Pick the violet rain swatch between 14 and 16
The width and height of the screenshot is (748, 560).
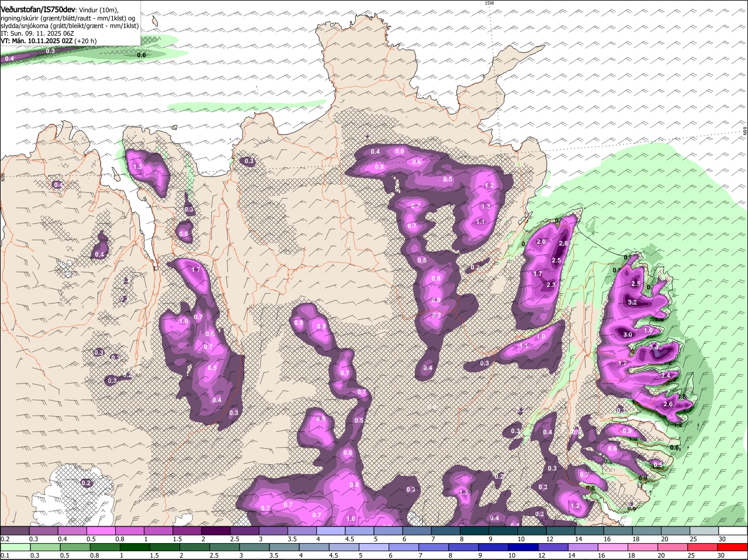pyautogui.click(x=584, y=547)
